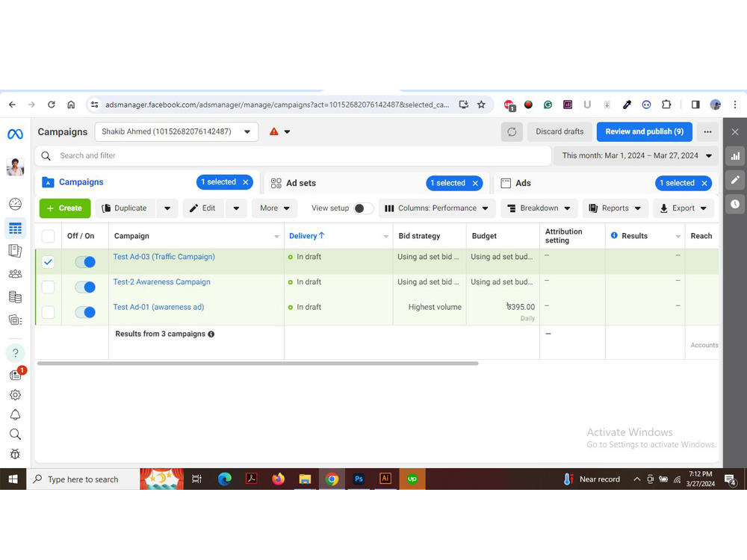Click the magnifier Search icon in sidebar
747x560 pixels.
coord(15,435)
